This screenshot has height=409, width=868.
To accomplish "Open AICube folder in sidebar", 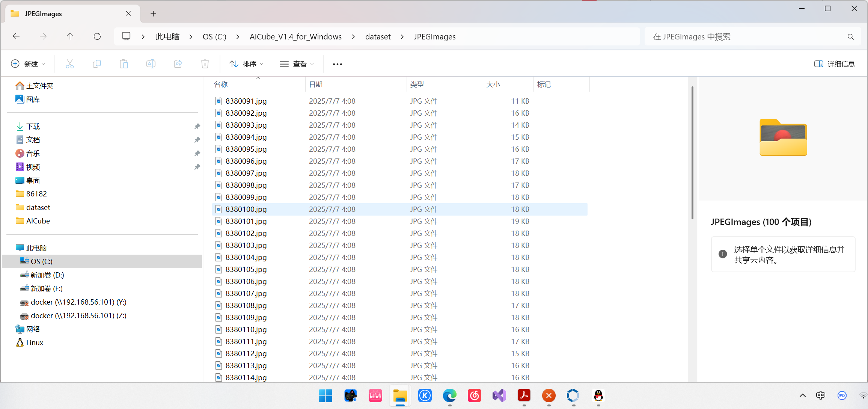I will click(x=33, y=221).
